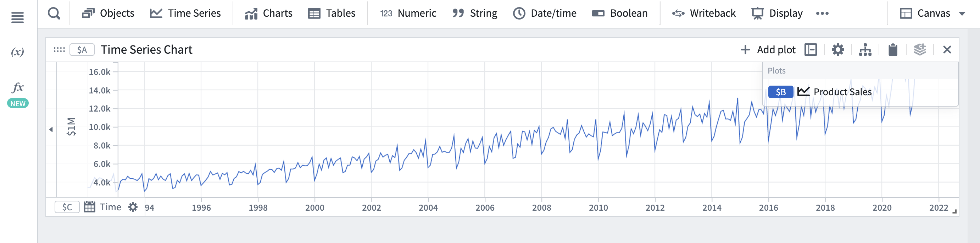980x243 pixels.
Task: Click the $1M y-axis label
Action: pyautogui.click(x=71, y=126)
